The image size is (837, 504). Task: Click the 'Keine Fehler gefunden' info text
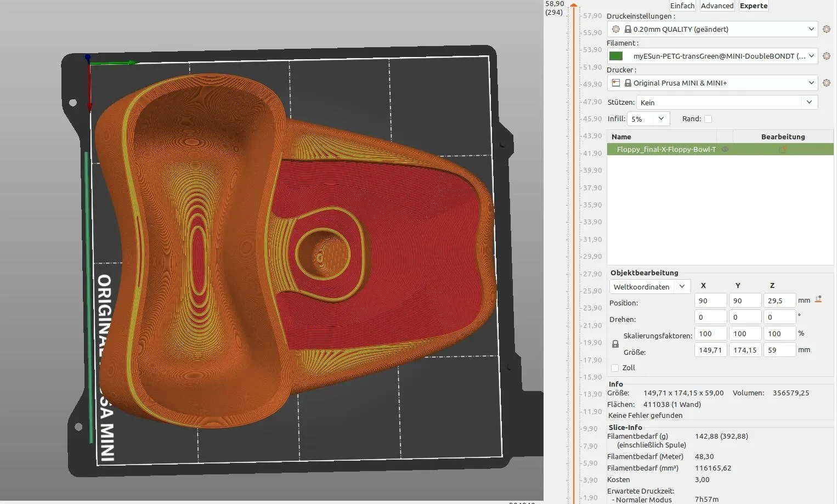[x=645, y=415]
